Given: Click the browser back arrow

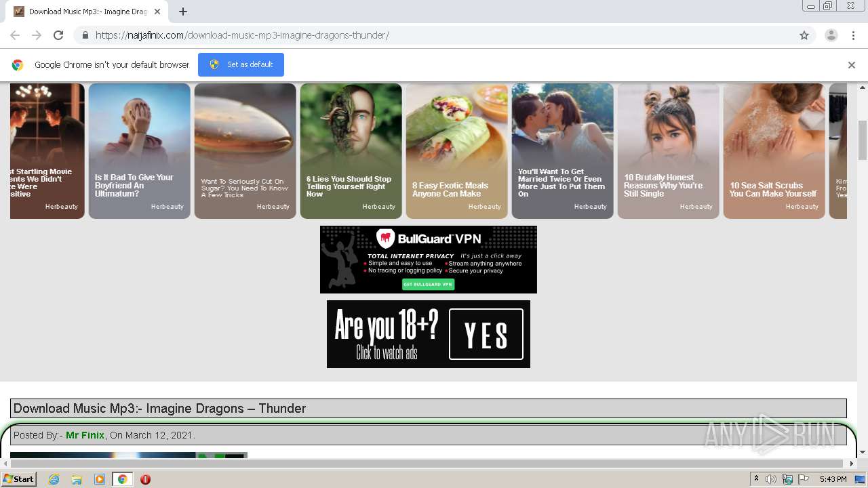Looking at the screenshot, I should click(15, 35).
